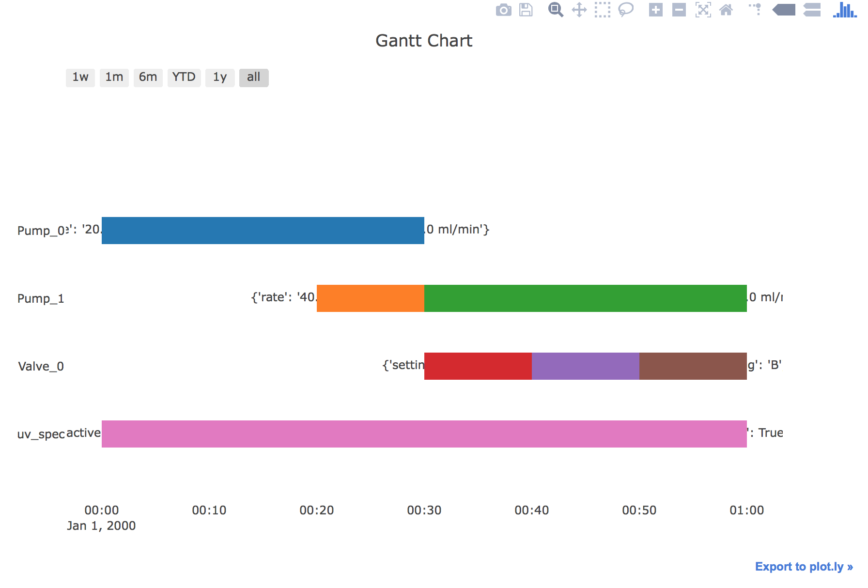Viewport: 868px width, 588px height.
Task: Select the pan tool
Action: (580, 9)
